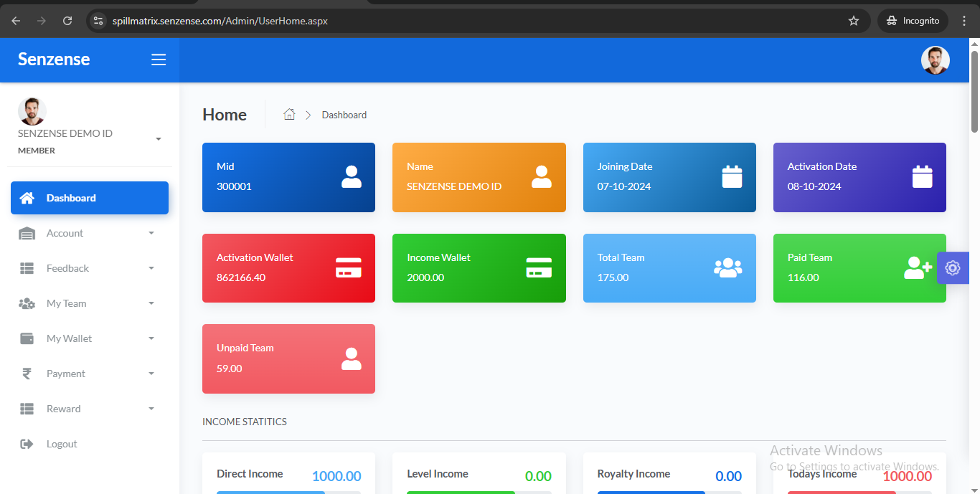Click the site information icon in address bar
Image resolution: width=980 pixels, height=494 pixels.
point(99,21)
